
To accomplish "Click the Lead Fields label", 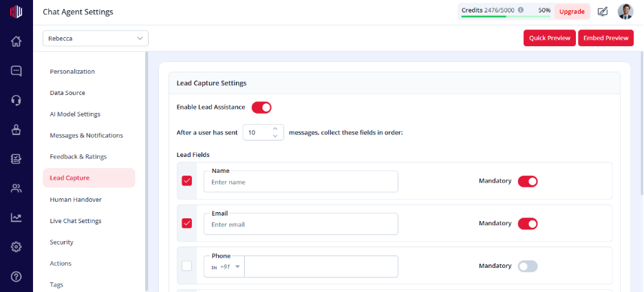I will 193,155.
